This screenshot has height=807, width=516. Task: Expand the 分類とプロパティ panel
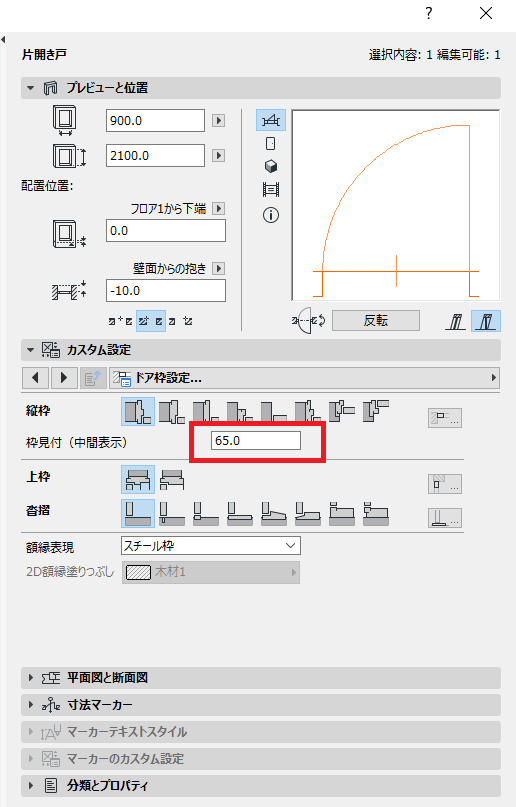pyautogui.click(x=31, y=785)
